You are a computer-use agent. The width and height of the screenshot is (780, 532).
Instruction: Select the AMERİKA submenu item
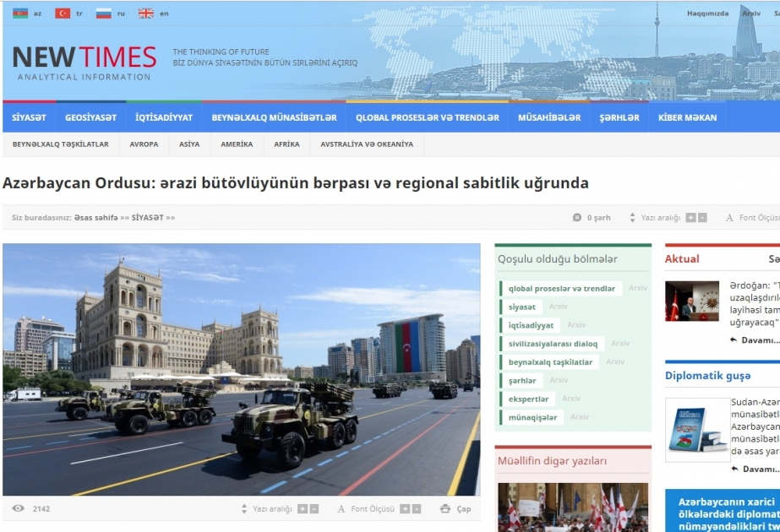[237, 144]
